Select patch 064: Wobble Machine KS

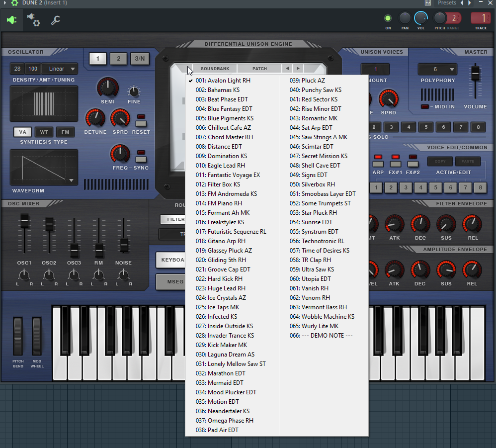click(x=324, y=317)
